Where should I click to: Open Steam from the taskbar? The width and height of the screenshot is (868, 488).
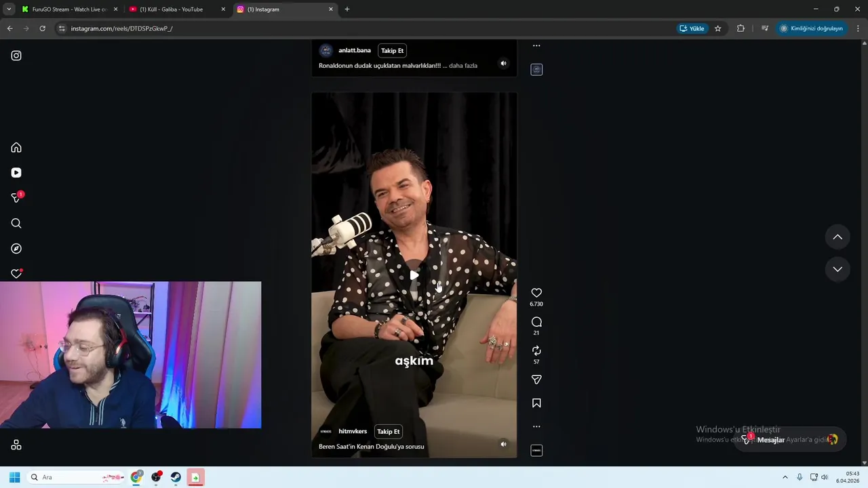pos(176,477)
